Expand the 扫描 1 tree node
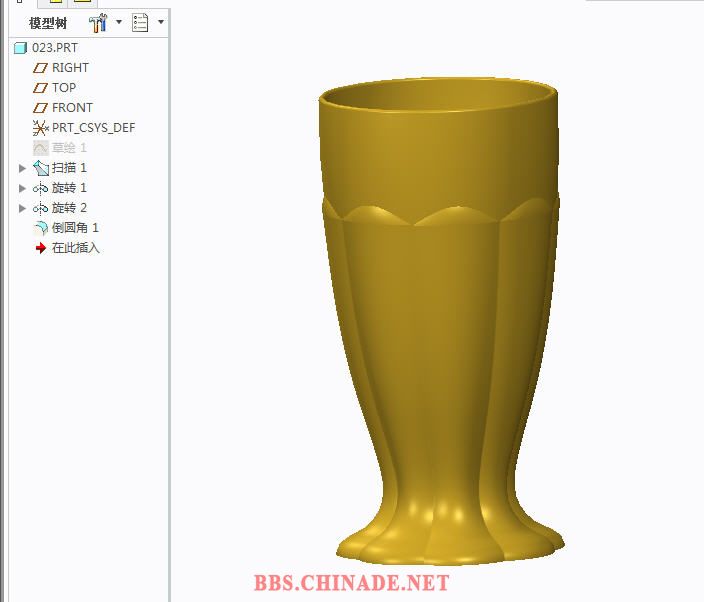Image resolution: width=704 pixels, height=602 pixels. [23, 168]
